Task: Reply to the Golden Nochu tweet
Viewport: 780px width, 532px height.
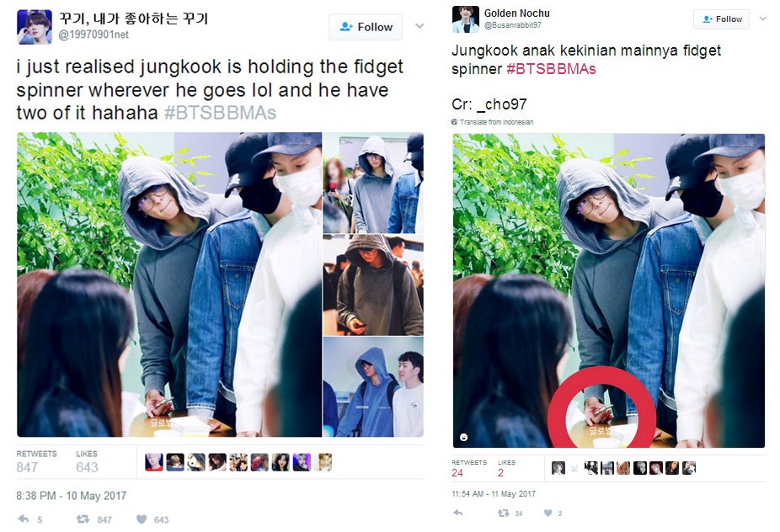Action: tap(458, 513)
